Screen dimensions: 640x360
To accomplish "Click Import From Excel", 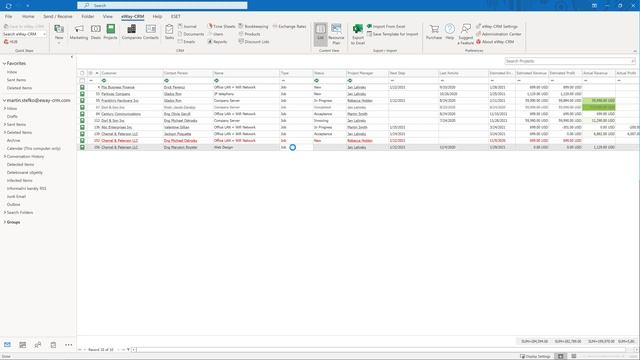I will pyautogui.click(x=386, y=26).
